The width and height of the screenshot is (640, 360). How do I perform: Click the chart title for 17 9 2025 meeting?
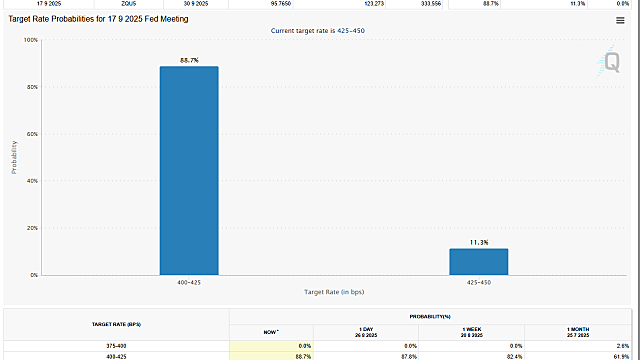click(98, 19)
